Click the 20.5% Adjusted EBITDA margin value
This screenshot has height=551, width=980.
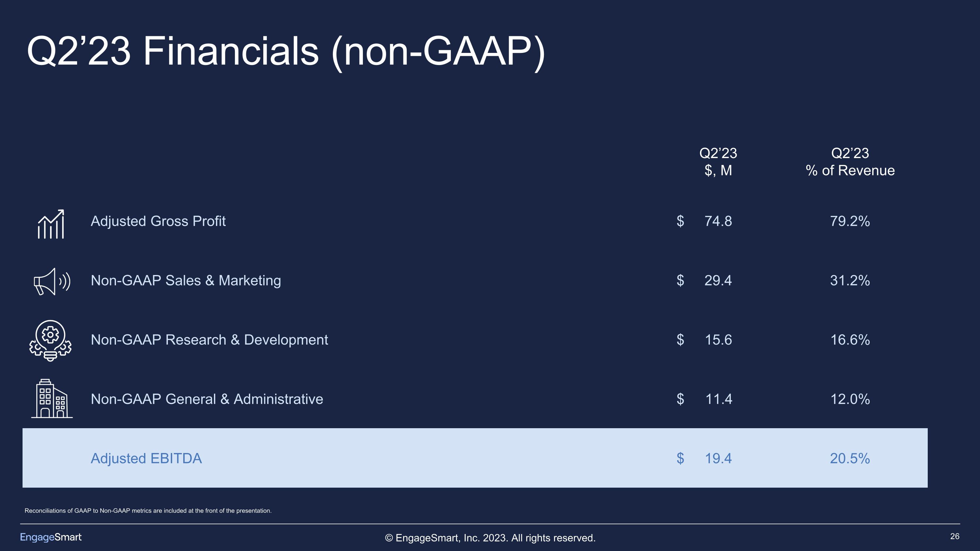[850, 459]
